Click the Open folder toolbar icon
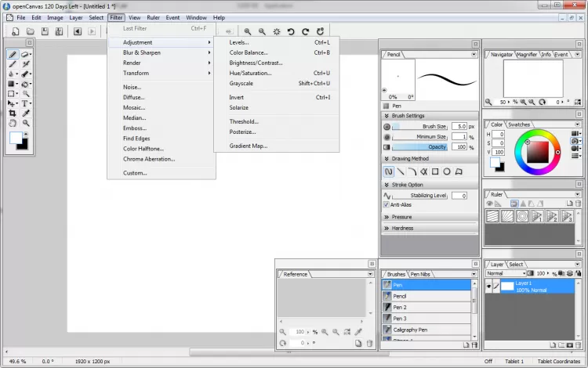 tap(31, 31)
